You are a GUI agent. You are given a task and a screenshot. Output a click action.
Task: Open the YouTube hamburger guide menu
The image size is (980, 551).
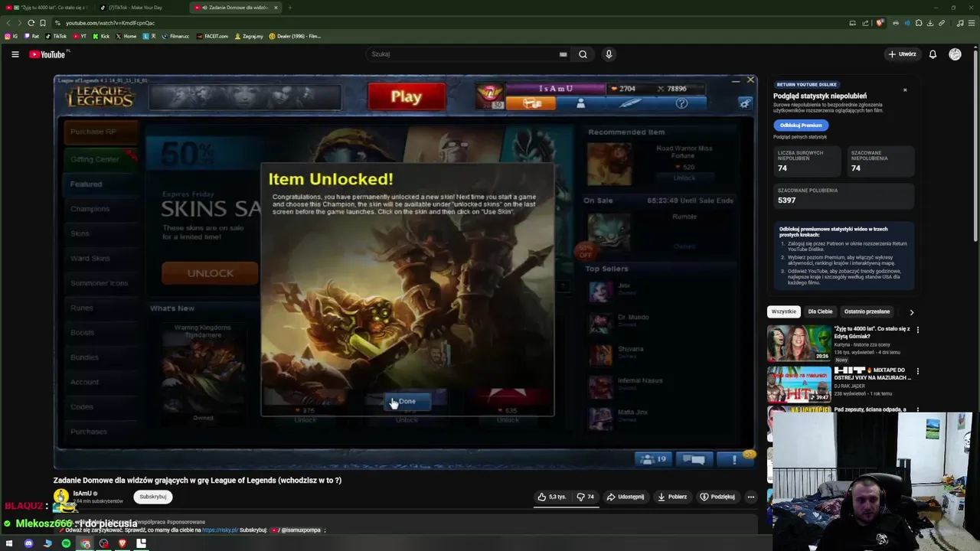pyautogui.click(x=15, y=54)
